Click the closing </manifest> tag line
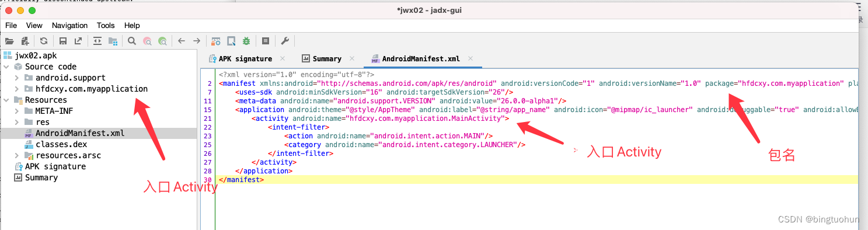The height and width of the screenshot is (230, 868). pos(240,180)
